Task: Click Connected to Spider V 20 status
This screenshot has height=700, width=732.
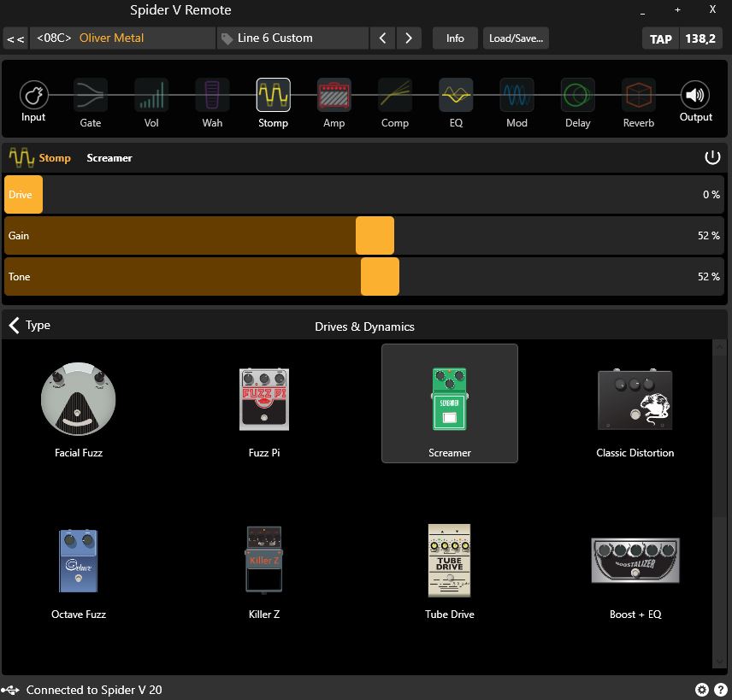Action: click(94, 690)
